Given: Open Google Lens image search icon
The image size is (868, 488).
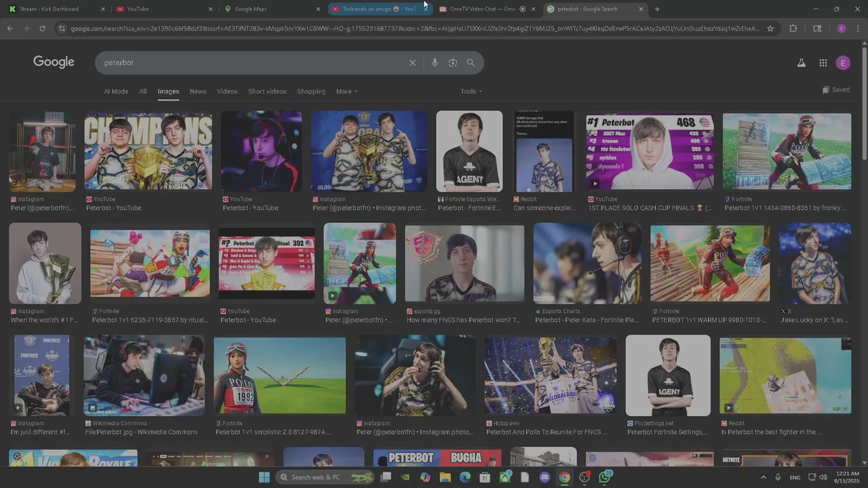Looking at the screenshot, I should click(x=453, y=62).
